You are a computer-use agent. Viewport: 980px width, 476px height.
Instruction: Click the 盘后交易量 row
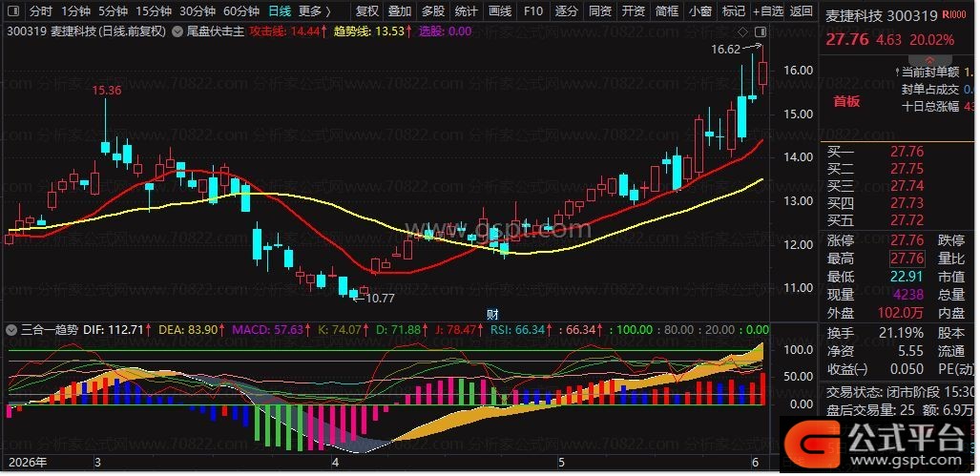tap(900, 410)
